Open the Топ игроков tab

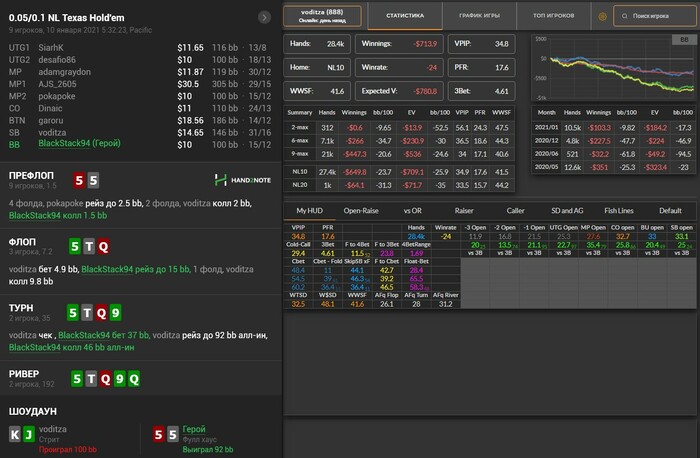(554, 16)
